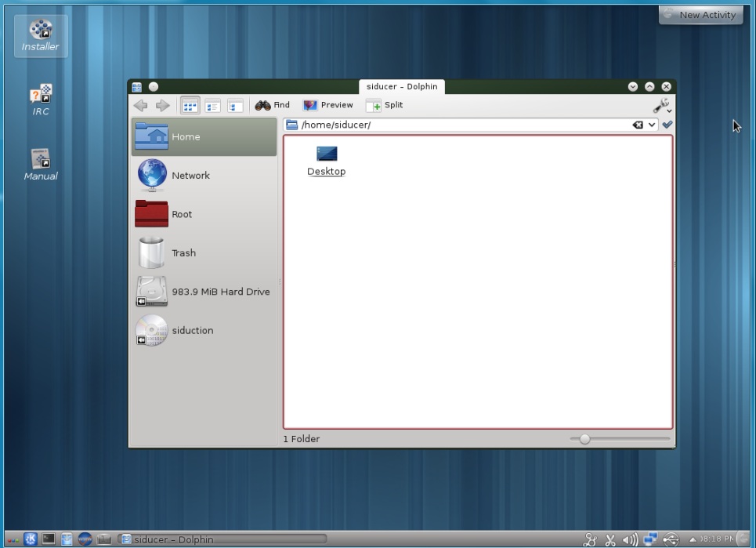Select Home in the Places panel
756x548 pixels.
[204, 136]
